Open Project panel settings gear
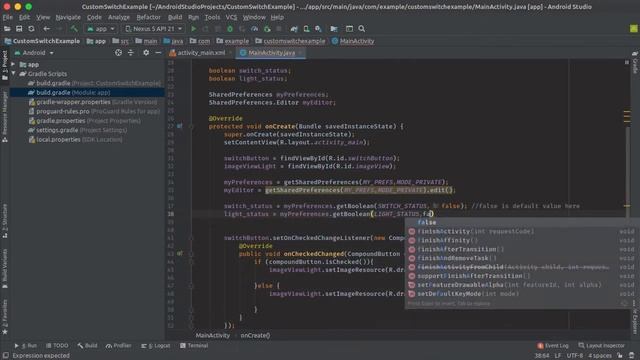The image size is (640, 360). pyautogui.click(x=146, y=53)
